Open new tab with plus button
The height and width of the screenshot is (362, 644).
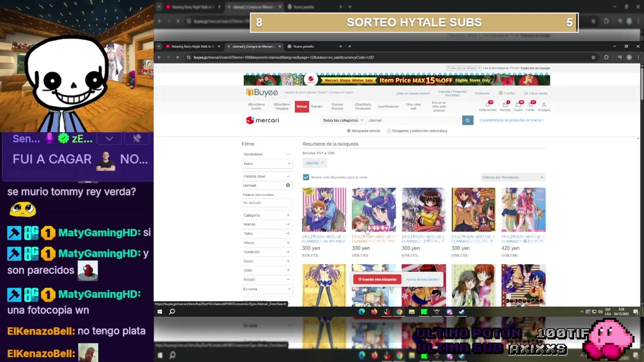click(350, 46)
